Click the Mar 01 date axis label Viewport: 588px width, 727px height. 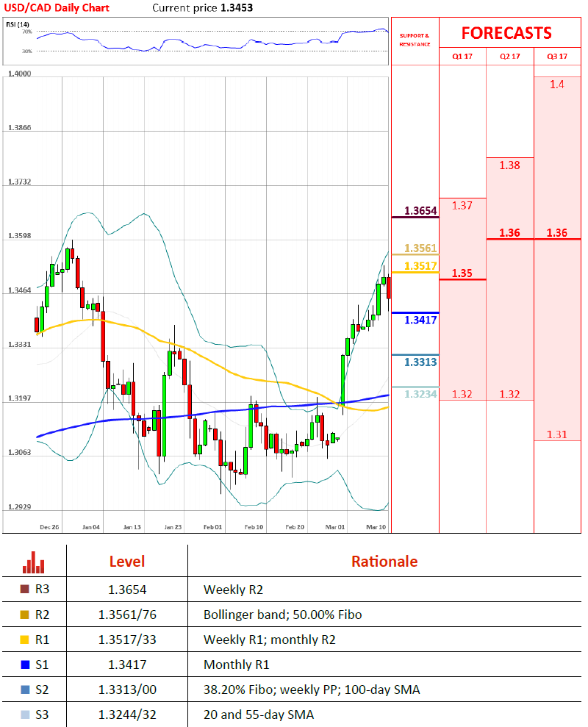335,527
